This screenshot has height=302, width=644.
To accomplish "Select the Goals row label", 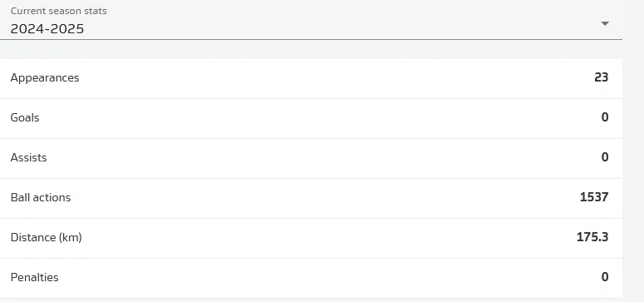I will tap(25, 117).
